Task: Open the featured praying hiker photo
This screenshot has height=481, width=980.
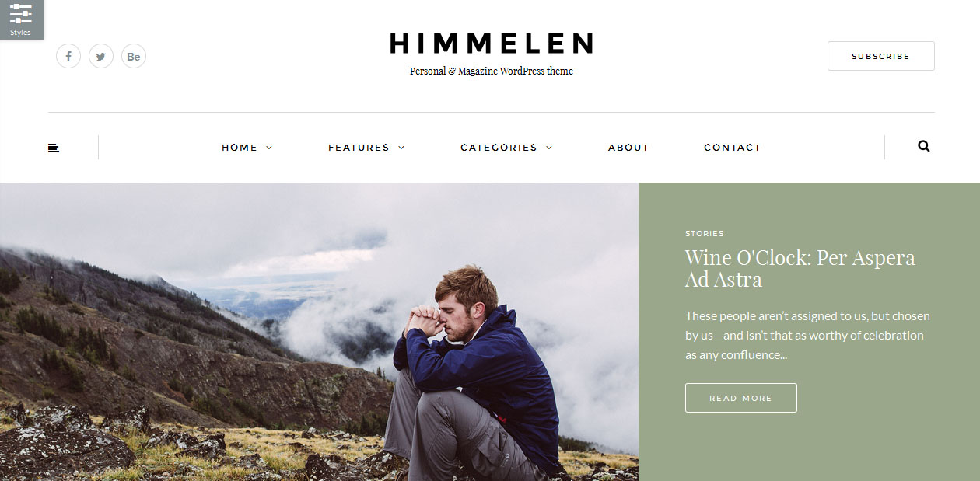Action: coord(319,332)
